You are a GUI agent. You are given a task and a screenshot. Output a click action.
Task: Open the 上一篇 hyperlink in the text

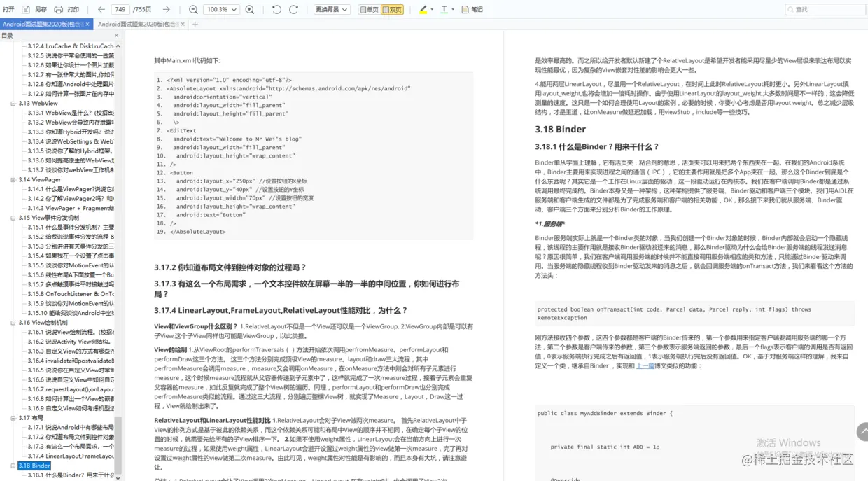tap(645, 365)
